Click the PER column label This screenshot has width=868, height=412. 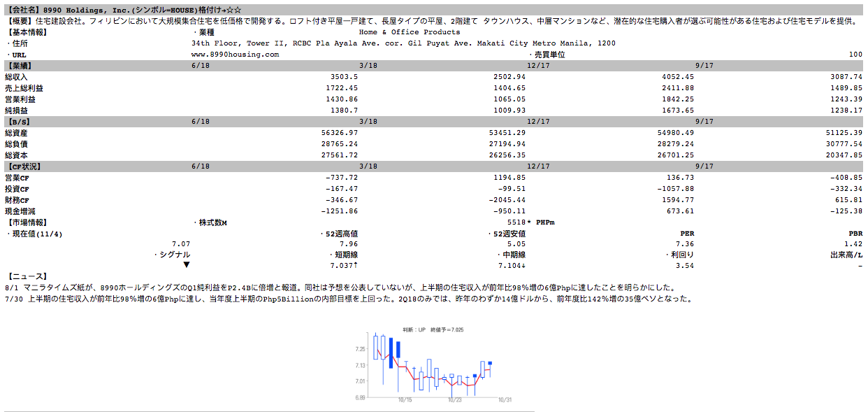point(687,234)
